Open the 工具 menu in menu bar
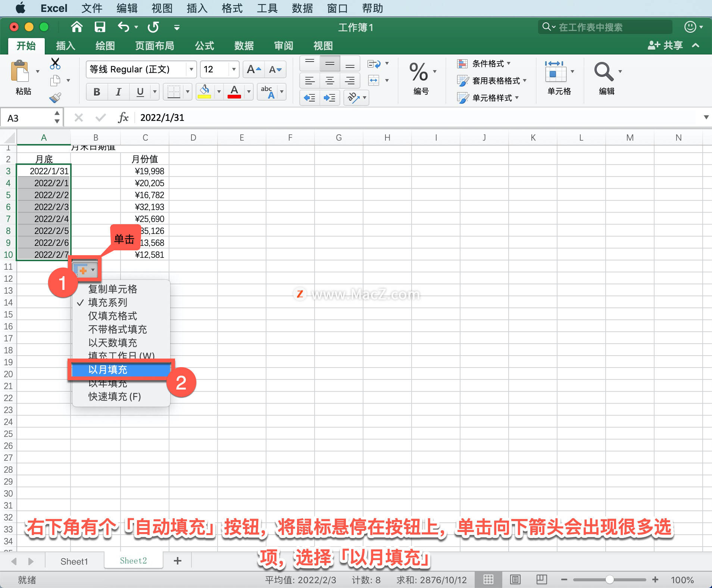Viewport: 712px width, 588px height. click(x=267, y=8)
